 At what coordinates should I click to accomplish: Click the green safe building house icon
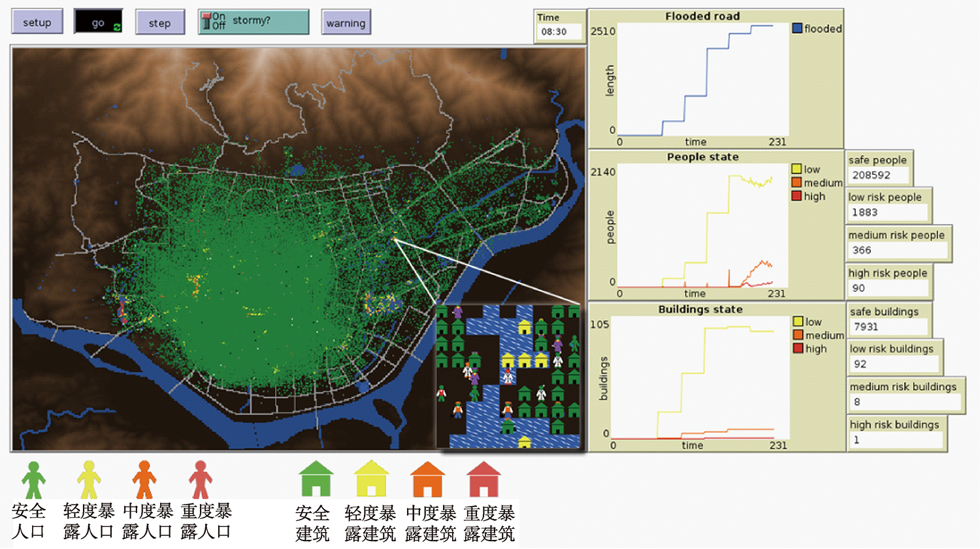[x=316, y=478]
